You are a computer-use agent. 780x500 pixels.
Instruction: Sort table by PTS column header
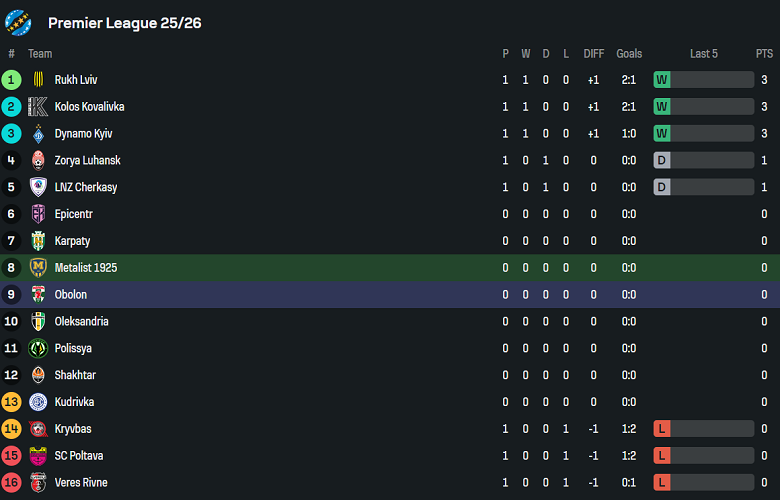764,54
